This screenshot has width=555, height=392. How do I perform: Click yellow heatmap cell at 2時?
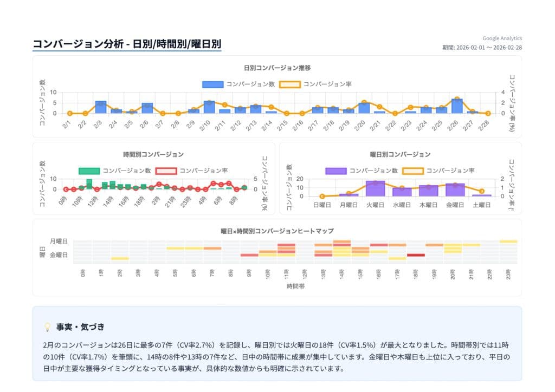pos(120,258)
